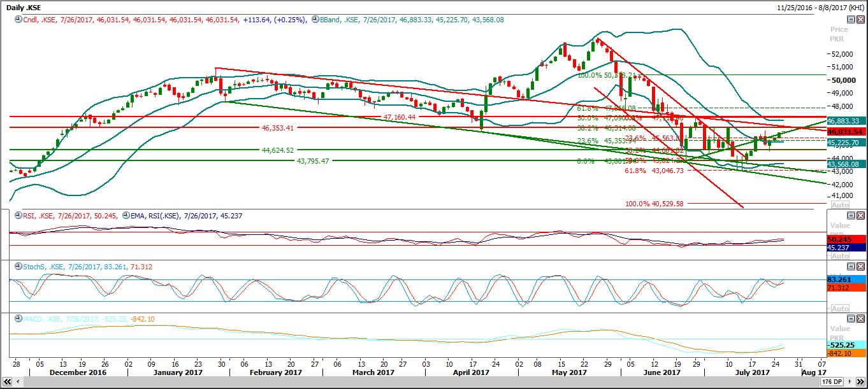Click the 47,160.44 resistance line label

(x=400, y=117)
